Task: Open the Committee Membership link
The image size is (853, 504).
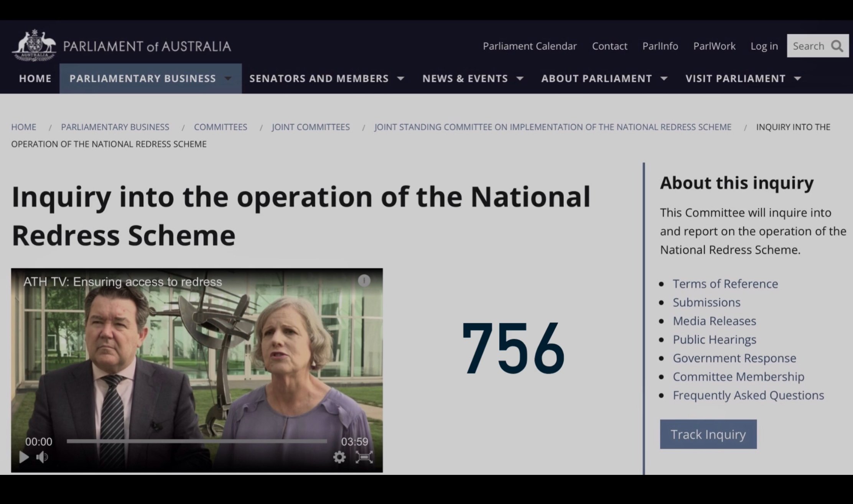Action: pyautogui.click(x=738, y=377)
